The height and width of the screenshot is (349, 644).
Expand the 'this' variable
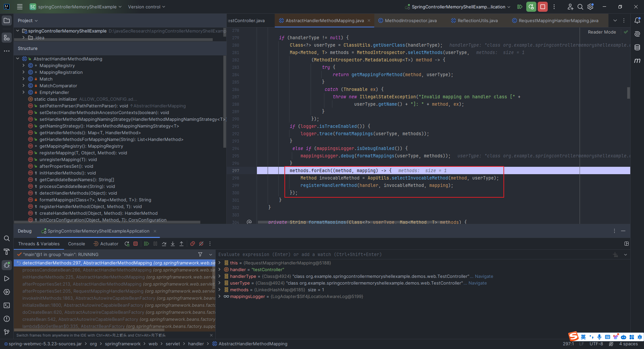220,263
